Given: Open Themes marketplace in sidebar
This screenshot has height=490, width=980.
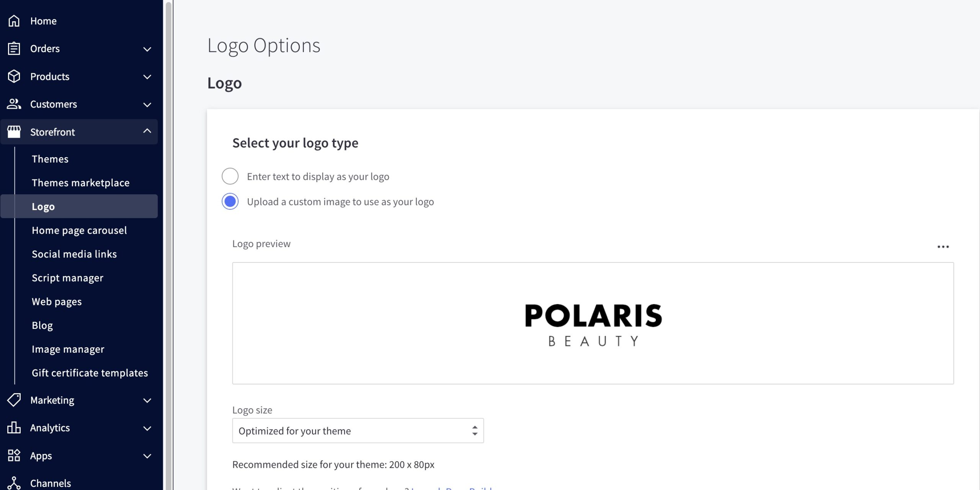Looking at the screenshot, I should [x=80, y=183].
